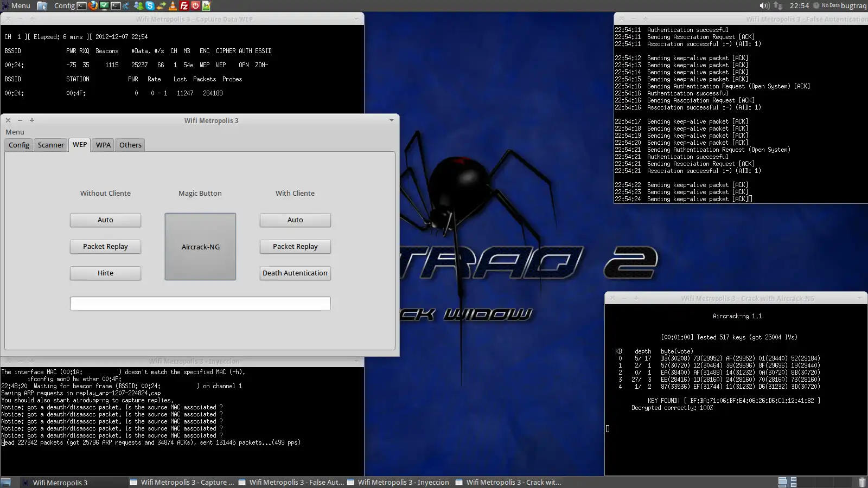Click 'Saving ARP requests' line in Inyeccion window
868x488 pixels.
click(x=81, y=393)
